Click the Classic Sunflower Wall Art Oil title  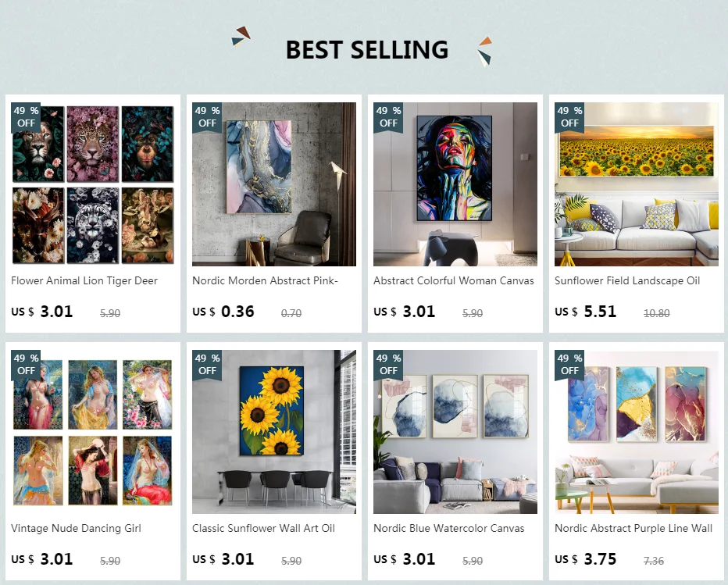[264, 528]
